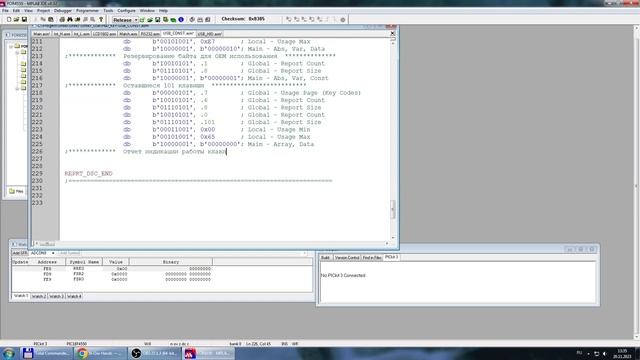Viewport: 640px width, 360px height.
Task: Switch to the LCD1602.asm editor tab
Action: 104,34
